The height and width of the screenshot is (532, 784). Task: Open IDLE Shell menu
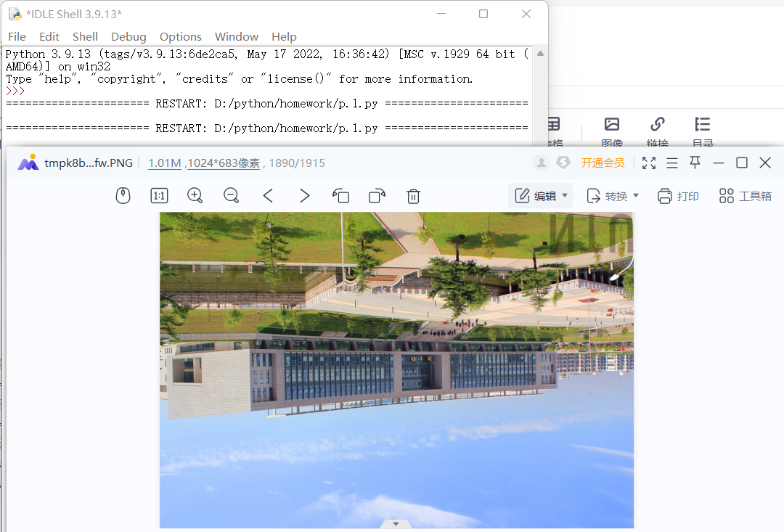pyautogui.click(x=85, y=36)
